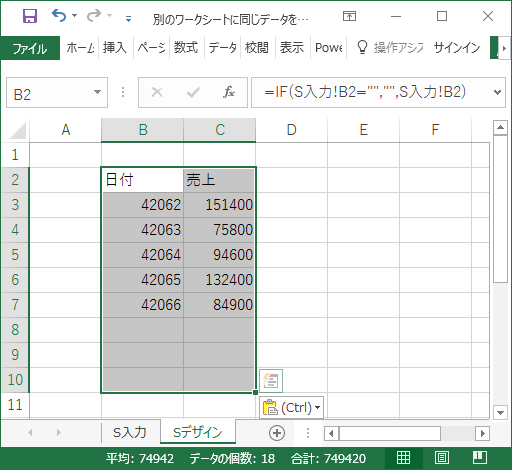512x470 pixels.
Task: Switch to Page Break Preview view
Action: click(480, 458)
